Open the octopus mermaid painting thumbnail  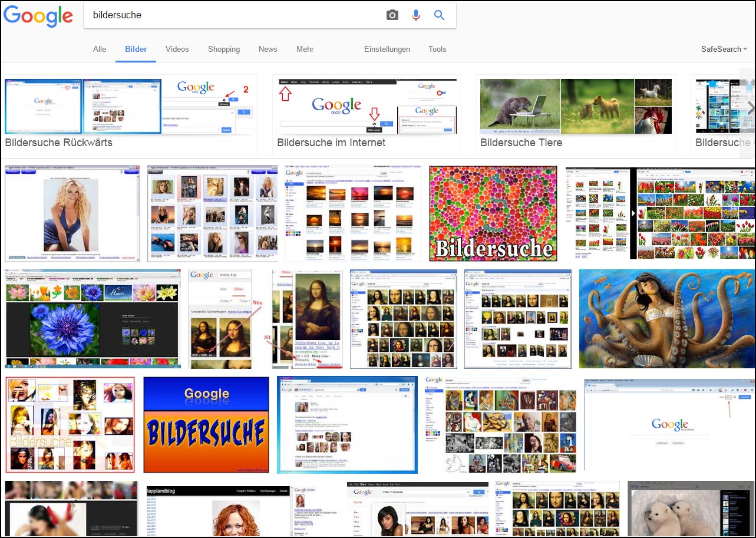[666, 319]
